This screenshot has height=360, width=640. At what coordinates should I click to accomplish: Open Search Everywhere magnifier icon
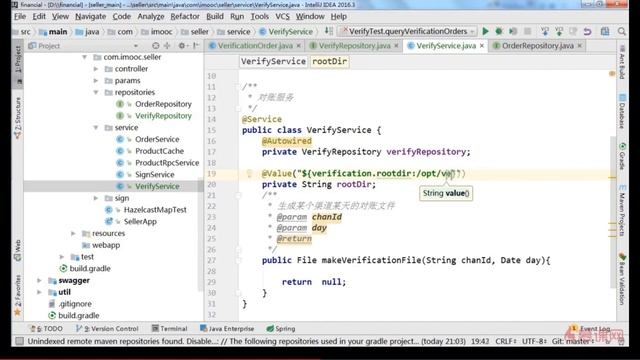pos(622,31)
